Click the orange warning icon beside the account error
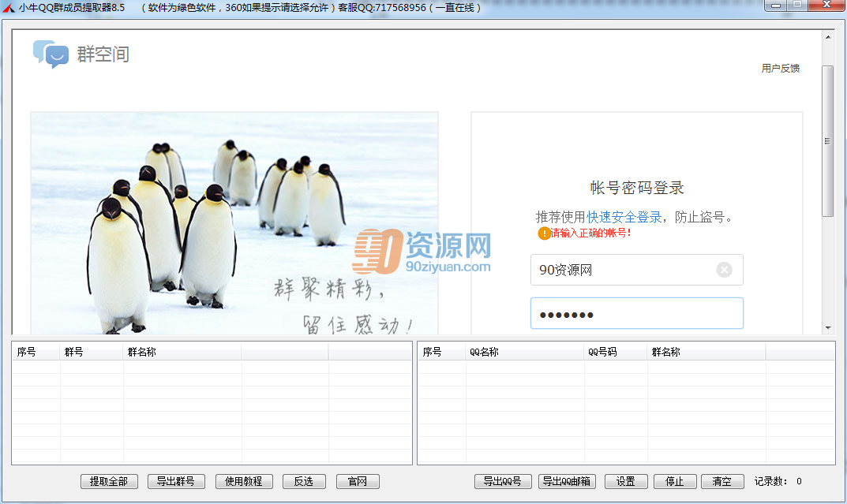Image resolution: width=847 pixels, height=504 pixels. [544, 233]
